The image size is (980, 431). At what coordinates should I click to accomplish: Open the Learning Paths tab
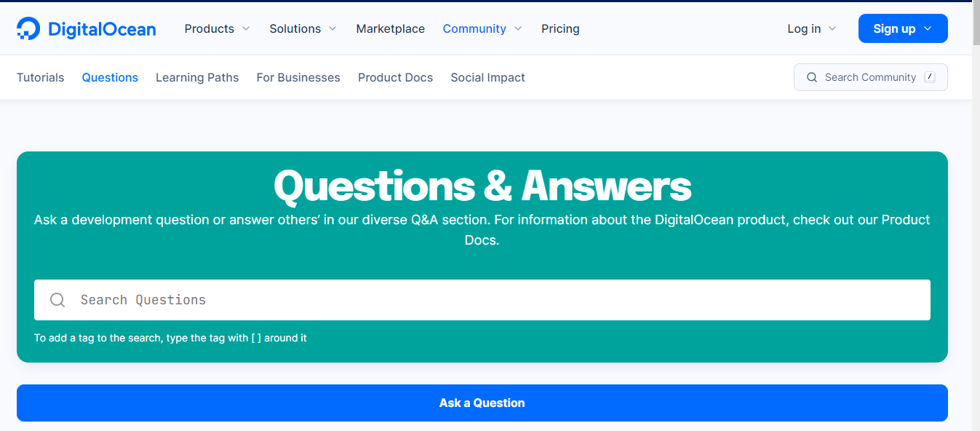[x=197, y=77]
